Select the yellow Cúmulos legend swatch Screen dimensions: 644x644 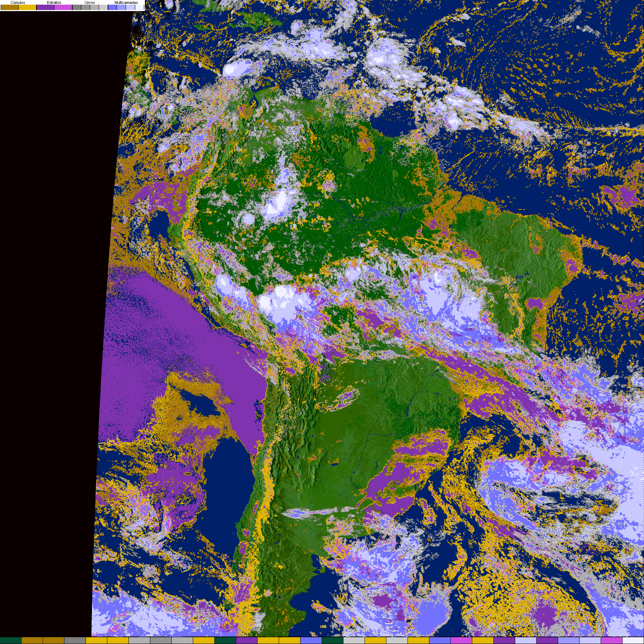pyautogui.click(x=27, y=7)
